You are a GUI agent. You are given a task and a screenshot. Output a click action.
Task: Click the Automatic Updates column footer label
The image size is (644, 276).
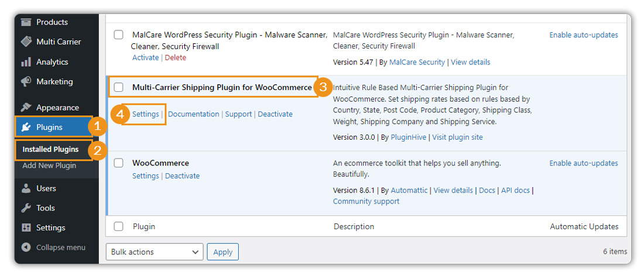point(584,226)
